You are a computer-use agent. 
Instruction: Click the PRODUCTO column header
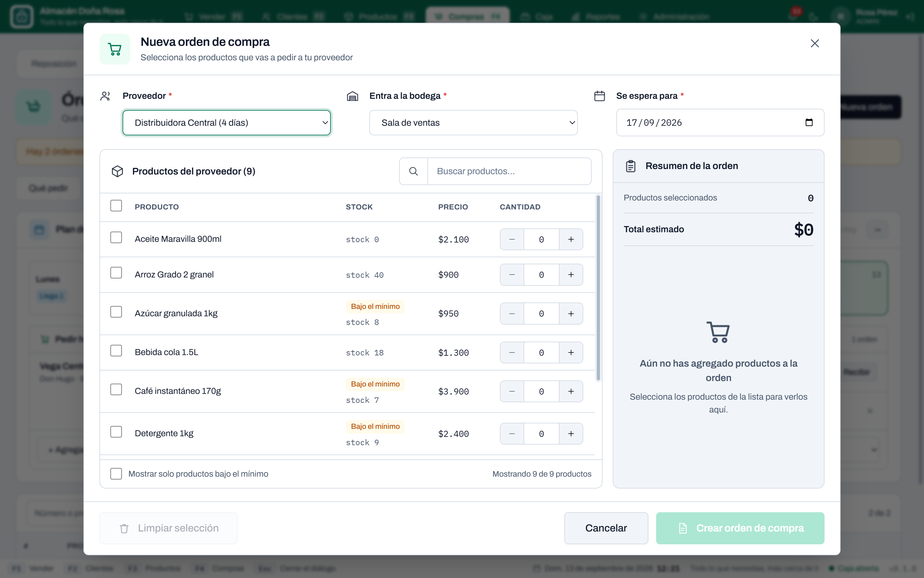click(x=157, y=207)
